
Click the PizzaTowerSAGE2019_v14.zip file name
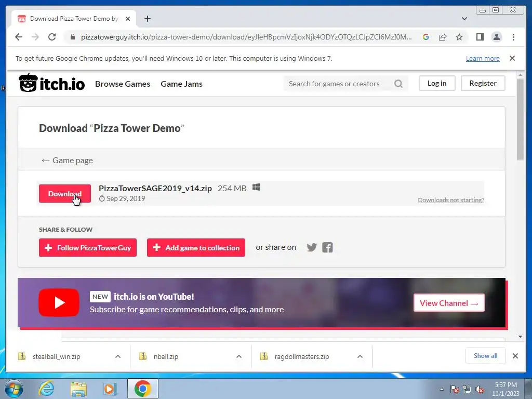(x=155, y=188)
